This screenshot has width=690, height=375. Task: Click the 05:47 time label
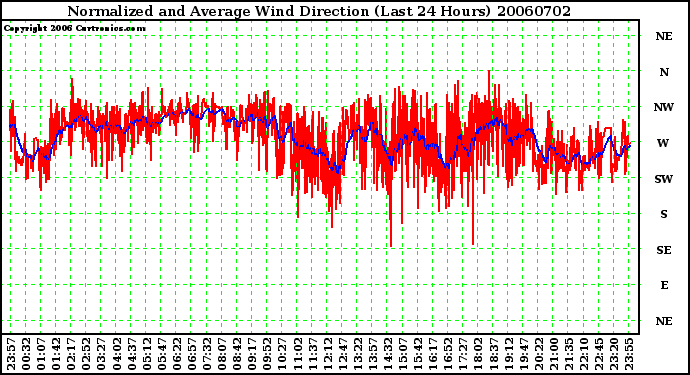tap(162, 354)
